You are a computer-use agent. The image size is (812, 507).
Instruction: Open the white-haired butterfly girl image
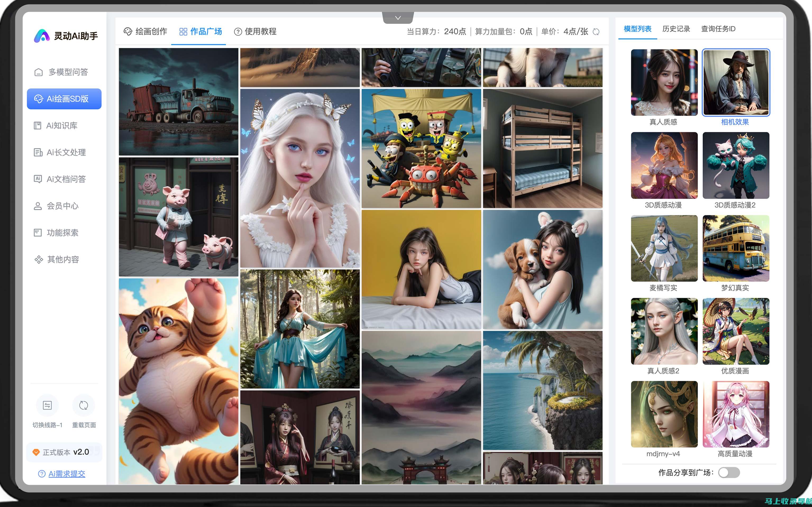point(300,178)
